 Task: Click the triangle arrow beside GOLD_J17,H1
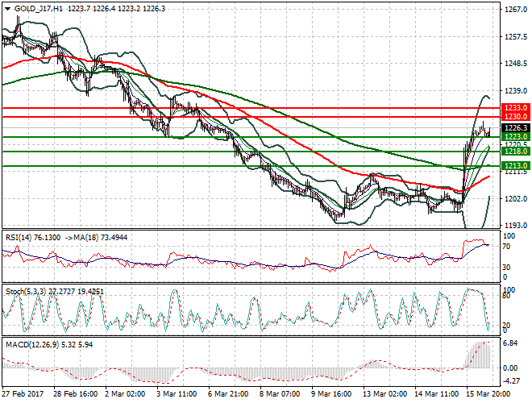click(6, 7)
